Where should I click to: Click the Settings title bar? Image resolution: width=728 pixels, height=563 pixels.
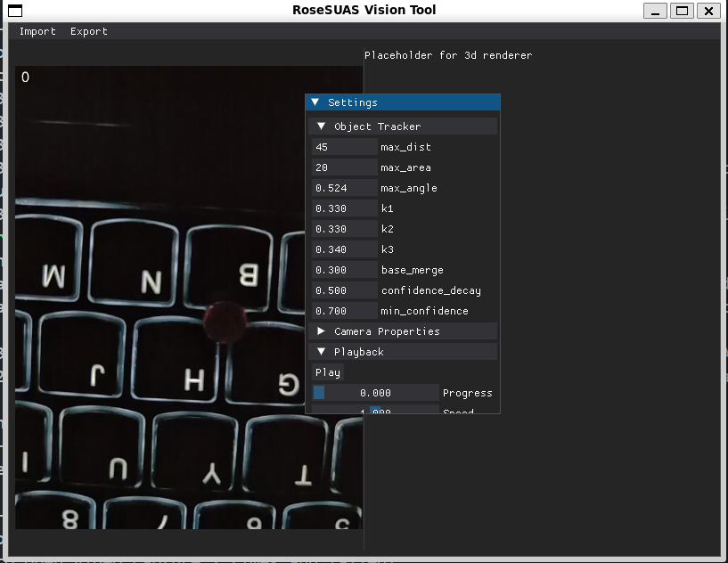point(403,102)
